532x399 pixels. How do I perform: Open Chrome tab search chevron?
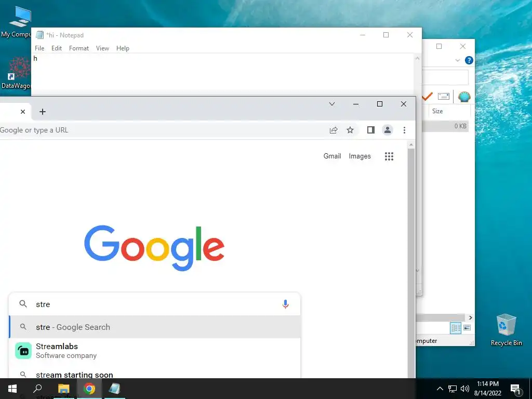click(332, 104)
